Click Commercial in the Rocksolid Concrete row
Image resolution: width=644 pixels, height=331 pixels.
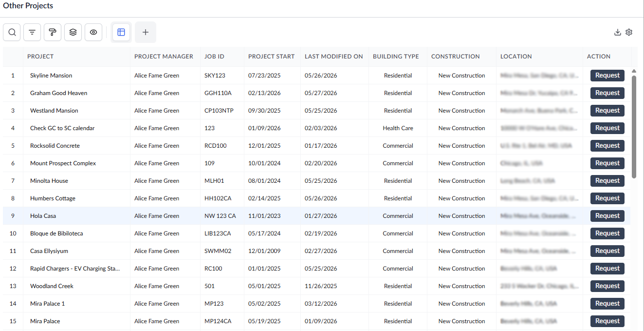(398, 146)
